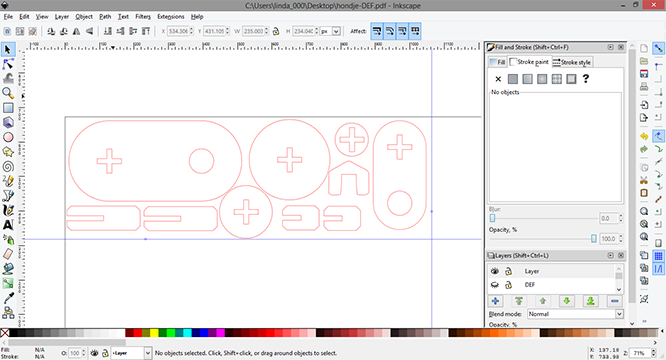The height and width of the screenshot is (360, 666).
Task: Click the Unset paint question mark button
Action: click(586, 79)
